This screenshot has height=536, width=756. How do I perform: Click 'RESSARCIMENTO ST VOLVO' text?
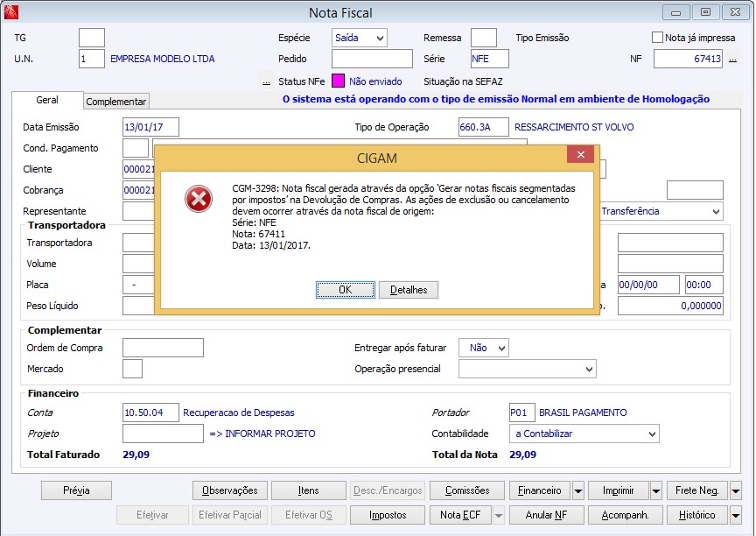click(574, 127)
